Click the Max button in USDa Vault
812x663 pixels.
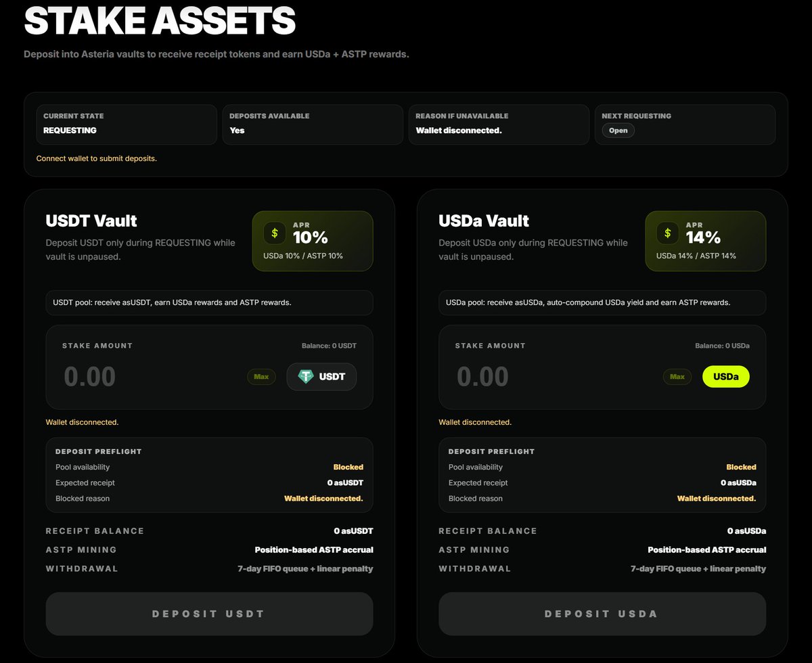(x=677, y=377)
